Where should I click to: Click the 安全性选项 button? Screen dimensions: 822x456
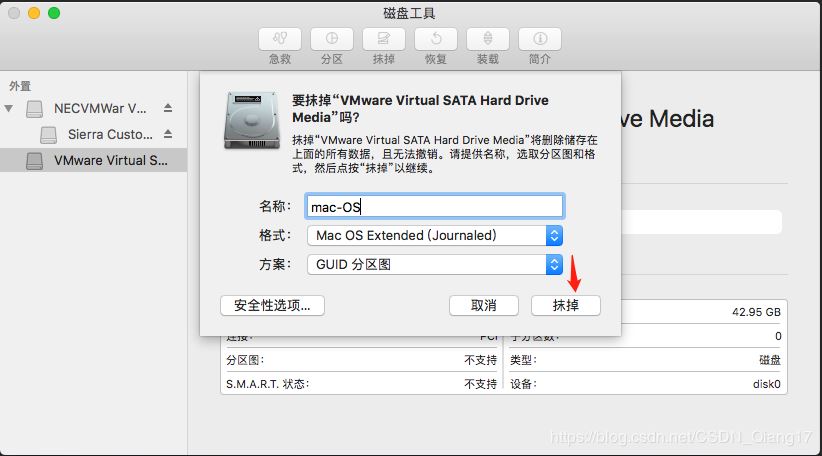pos(272,305)
